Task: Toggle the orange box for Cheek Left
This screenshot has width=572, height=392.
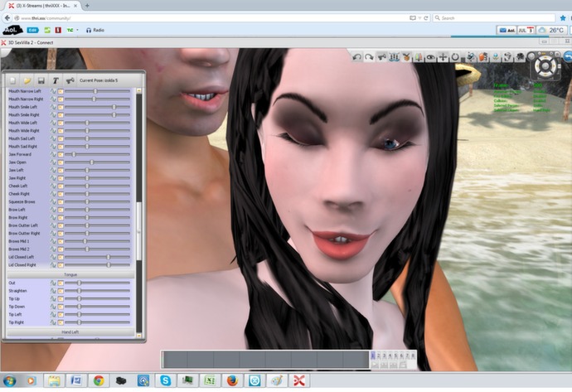Action: pyautogui.click(x=61, y=186)
